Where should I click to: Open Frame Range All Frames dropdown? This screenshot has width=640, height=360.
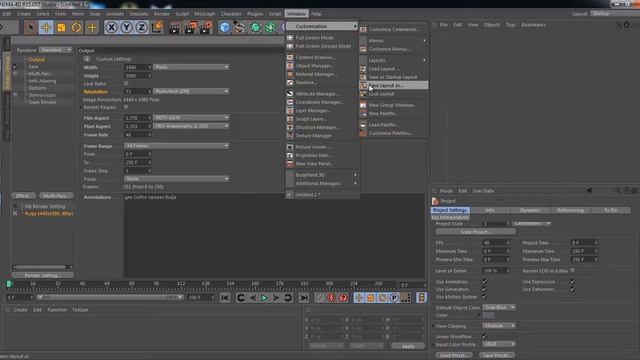pos(176,146)
